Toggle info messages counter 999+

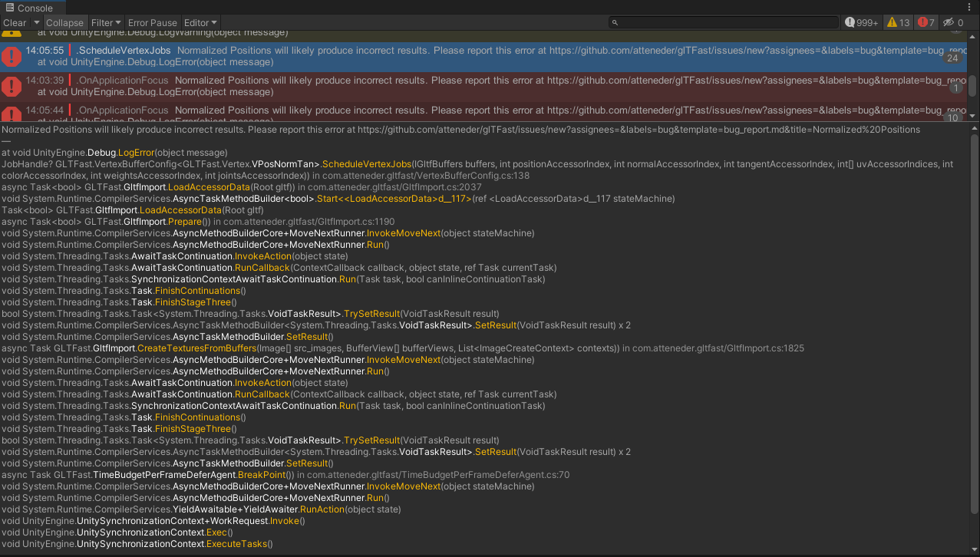coord(862,23)
